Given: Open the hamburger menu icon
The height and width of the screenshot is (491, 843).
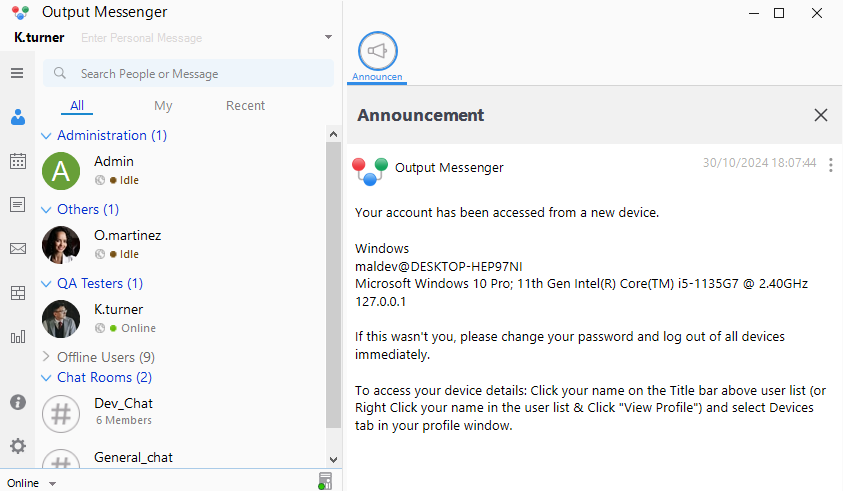Looking at the screenshot, I should (x=17, y=73).
